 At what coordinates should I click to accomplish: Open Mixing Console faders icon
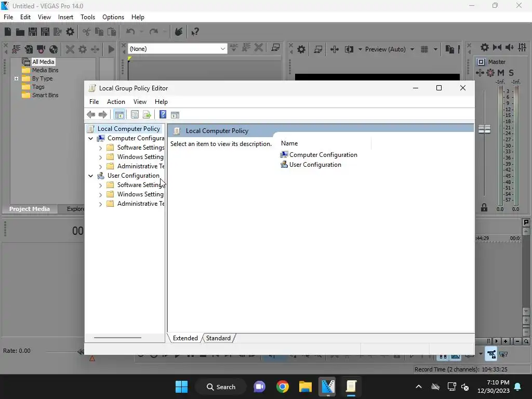pos(522,47)
